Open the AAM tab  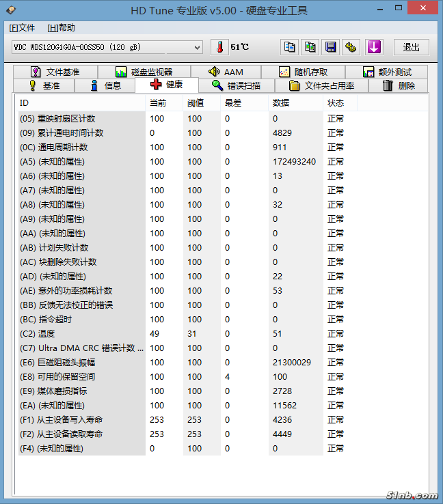click(x=226, y=72)
